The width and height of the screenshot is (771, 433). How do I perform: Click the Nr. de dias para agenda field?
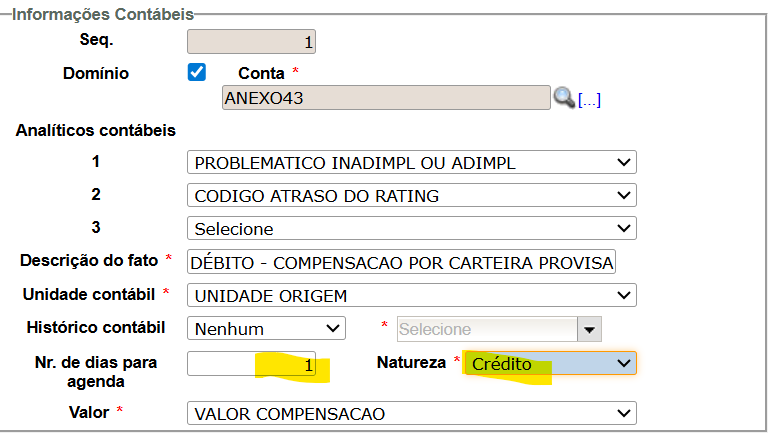coord(252,365)
